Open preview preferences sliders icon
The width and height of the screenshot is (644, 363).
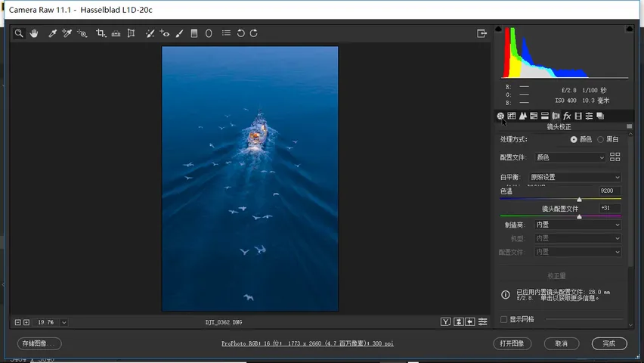tap(483, 322)
